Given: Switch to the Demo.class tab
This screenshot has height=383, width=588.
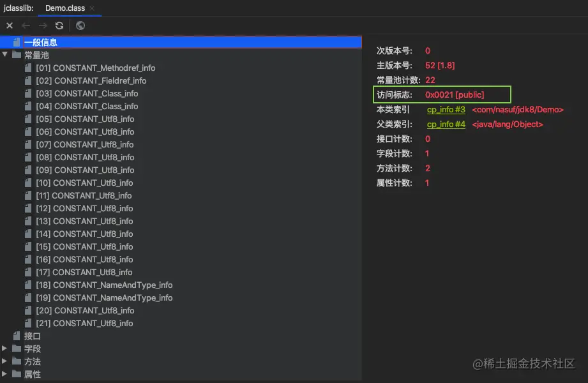Looking at the screenshot, I should pyautogui.click(x=64, y=8).
